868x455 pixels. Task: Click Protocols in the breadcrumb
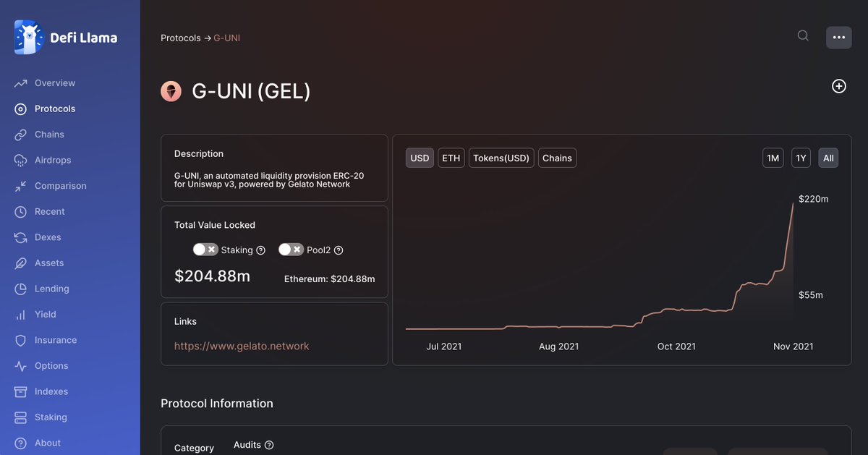181,38
